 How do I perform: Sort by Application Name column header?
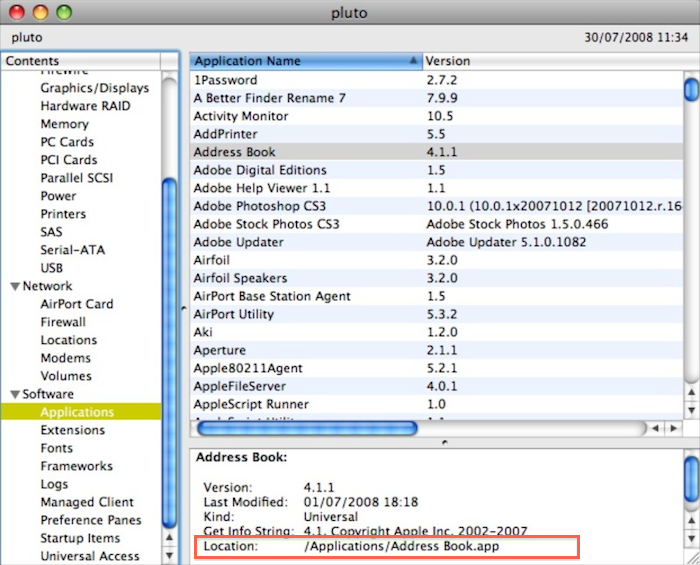click(306, 61)
